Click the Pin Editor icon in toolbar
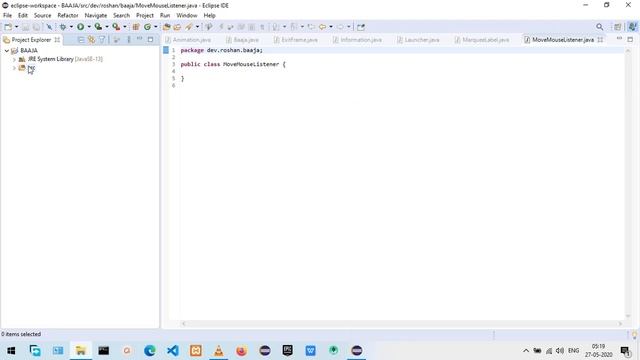 (x=361, y=27)
